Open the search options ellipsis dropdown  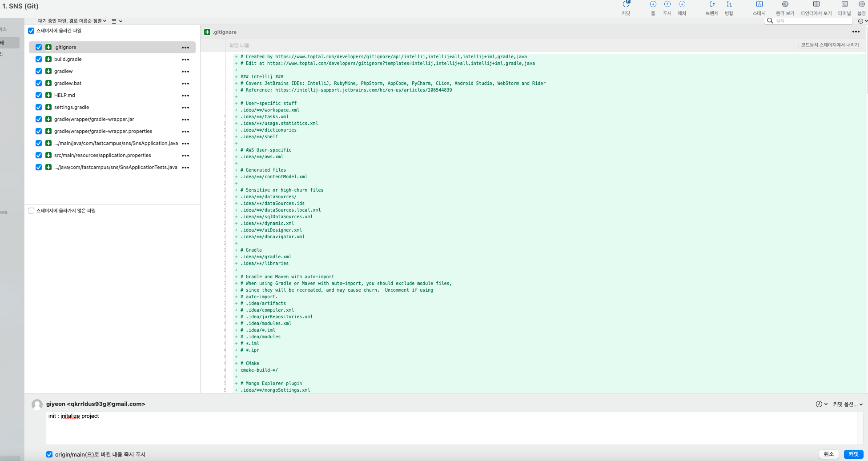click(863, 21)
